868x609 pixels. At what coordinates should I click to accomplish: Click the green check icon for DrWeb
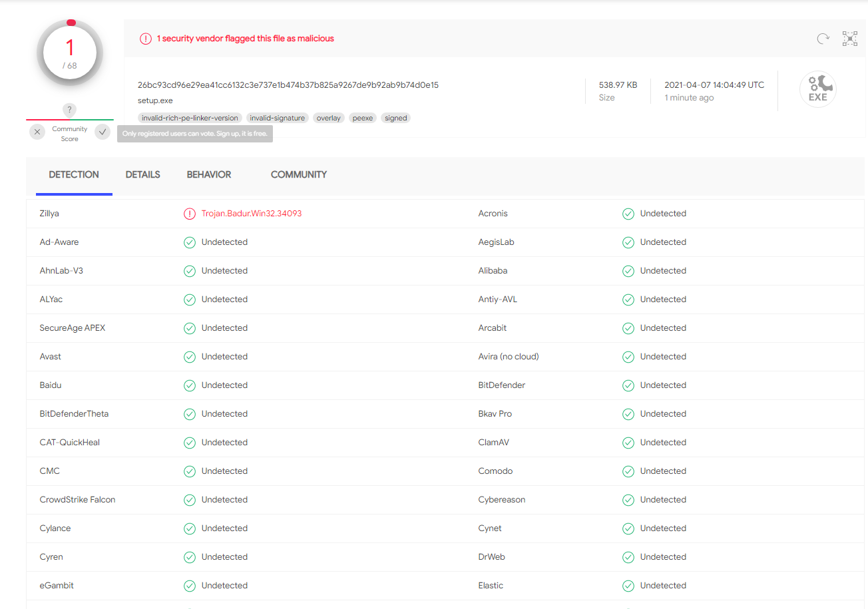[628, 557]
